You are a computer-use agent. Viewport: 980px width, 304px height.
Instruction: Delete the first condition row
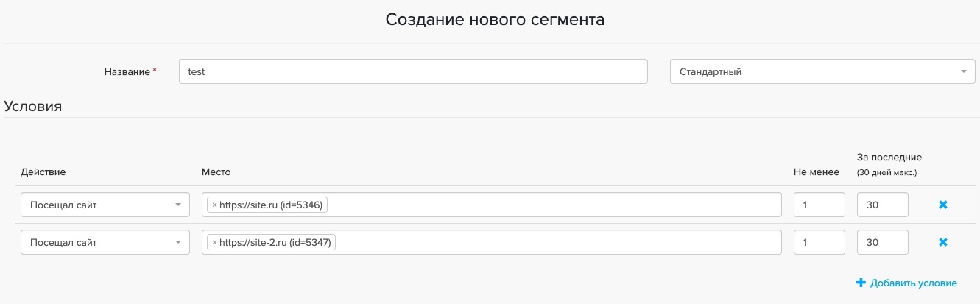(943, 205)
